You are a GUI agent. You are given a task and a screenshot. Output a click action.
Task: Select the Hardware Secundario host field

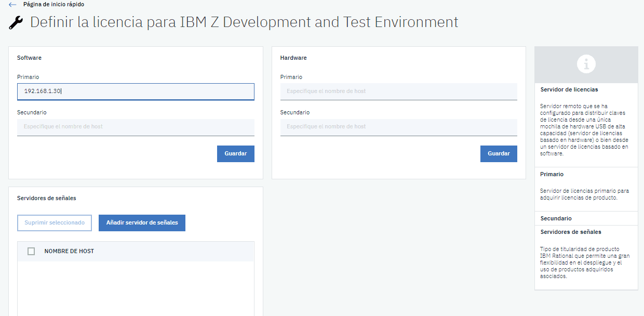pos(398,127)
